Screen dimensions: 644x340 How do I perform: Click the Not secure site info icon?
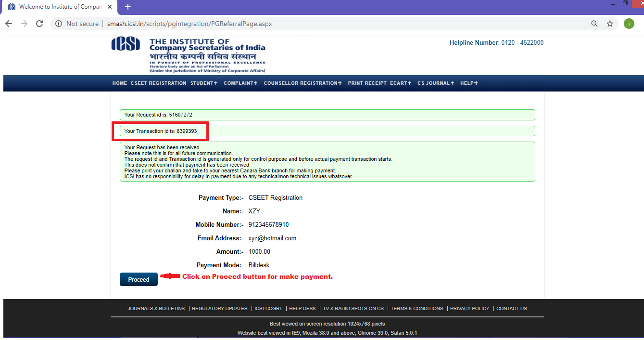[x=59, y=24]
